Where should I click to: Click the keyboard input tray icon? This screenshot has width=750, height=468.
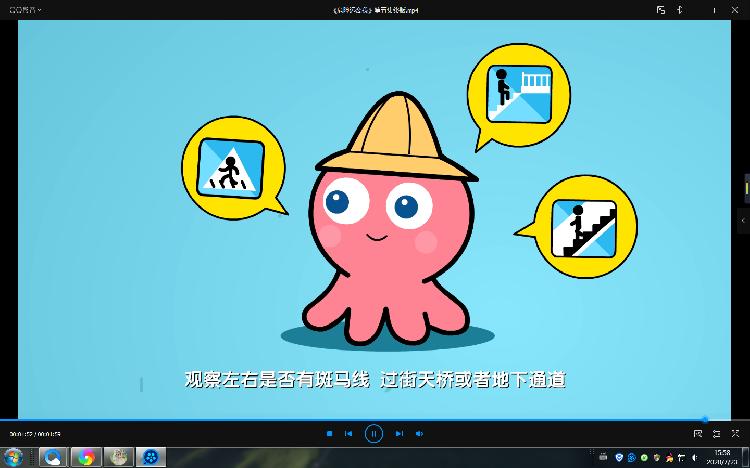coord(603,457)
